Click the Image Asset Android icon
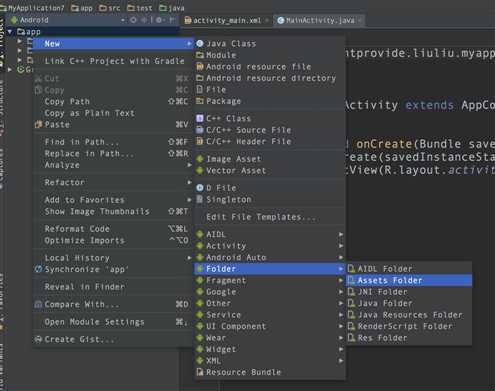The image size is (495, 391). [200, 159]
